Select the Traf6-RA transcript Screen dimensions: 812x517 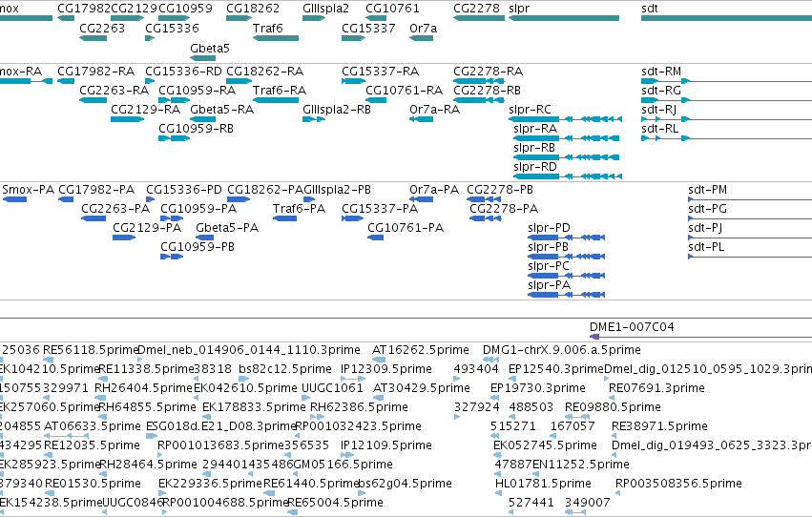(276, 100)
